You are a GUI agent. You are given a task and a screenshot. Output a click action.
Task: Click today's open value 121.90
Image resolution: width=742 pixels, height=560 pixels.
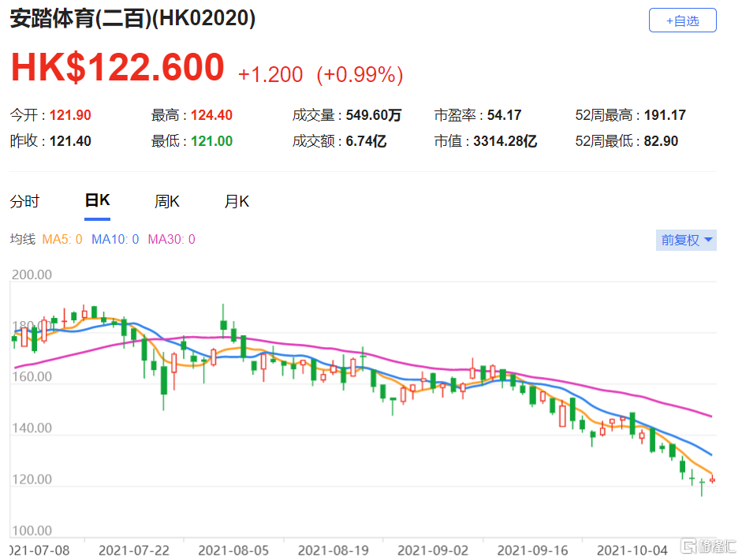[70, 115]
